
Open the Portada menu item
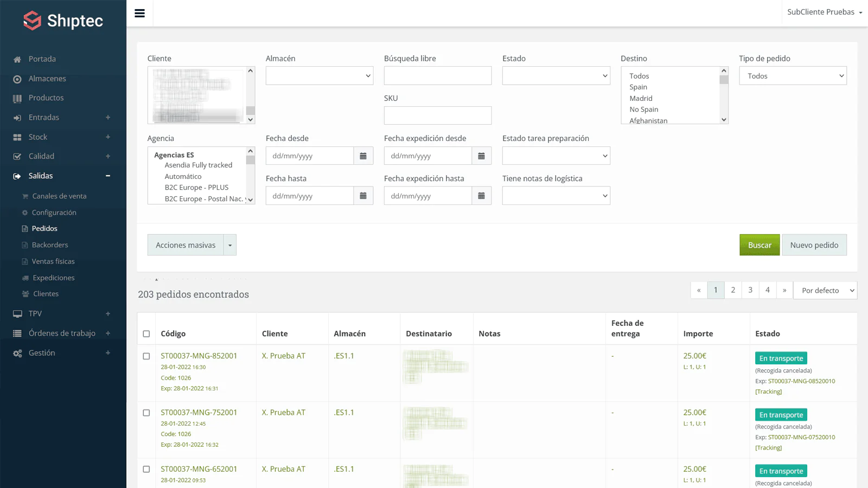tap(42, 59)
